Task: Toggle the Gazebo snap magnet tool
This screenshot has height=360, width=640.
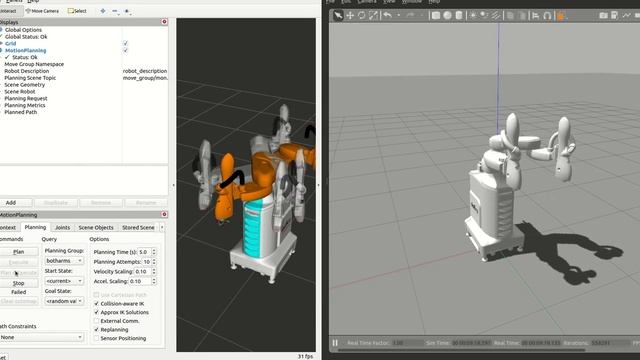Action: (x=547, y=16)
